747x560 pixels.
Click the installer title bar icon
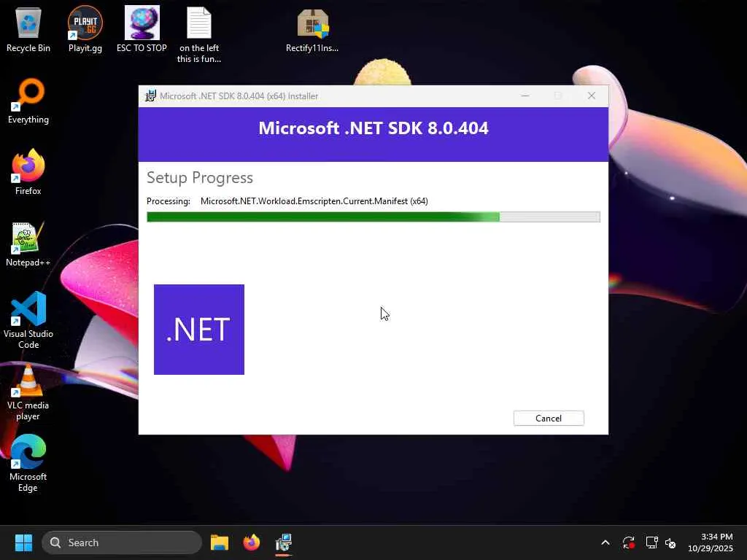coord(150,96)
